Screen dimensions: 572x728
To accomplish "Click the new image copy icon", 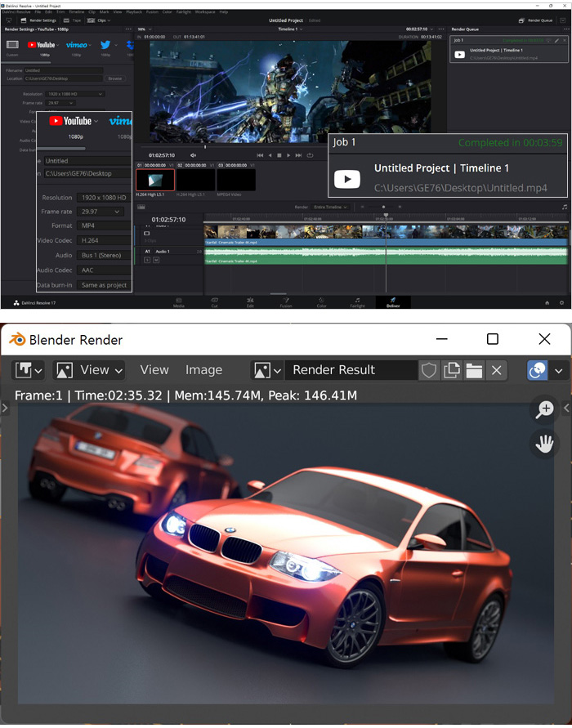I will click(452, 370).
